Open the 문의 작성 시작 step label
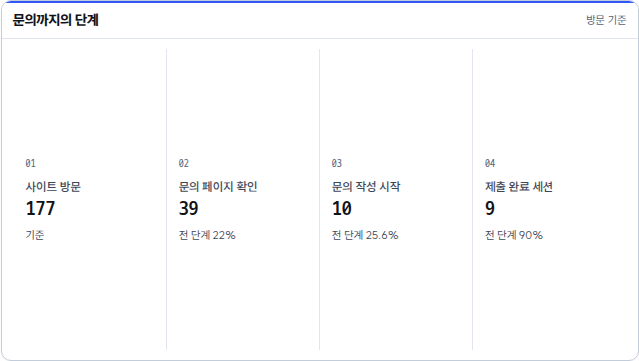Screen dimensions: 639x361 (x=366, y=187)
